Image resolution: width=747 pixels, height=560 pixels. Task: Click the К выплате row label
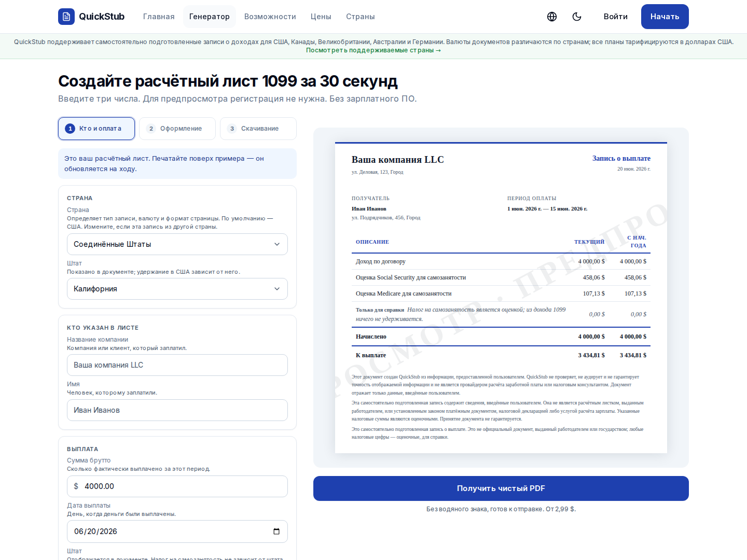click(x=371, y=355)
